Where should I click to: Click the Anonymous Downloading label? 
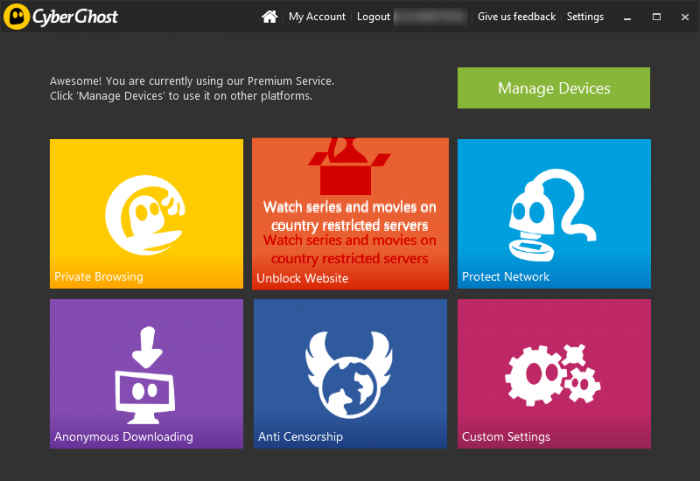(x=124, y=436)
